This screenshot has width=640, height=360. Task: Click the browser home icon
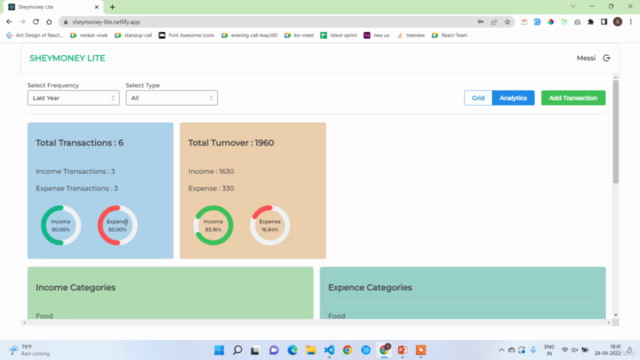[x=49, y=22]
